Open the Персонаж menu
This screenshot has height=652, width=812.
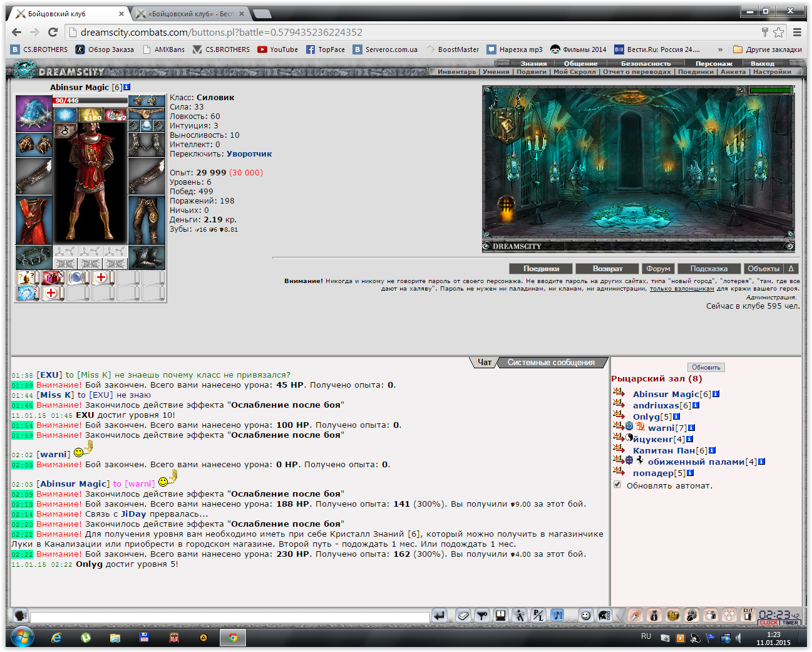tap(714, 63)
